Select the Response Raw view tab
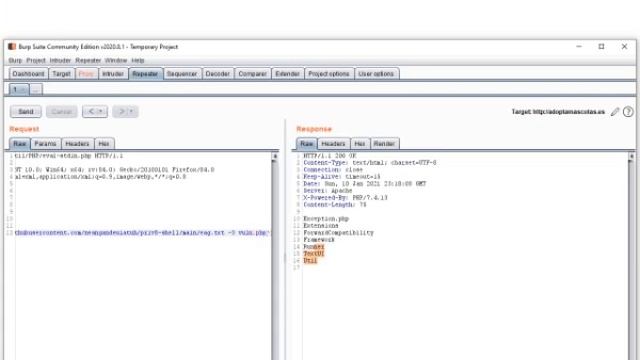The image size is (640, 360). [307, 144]
